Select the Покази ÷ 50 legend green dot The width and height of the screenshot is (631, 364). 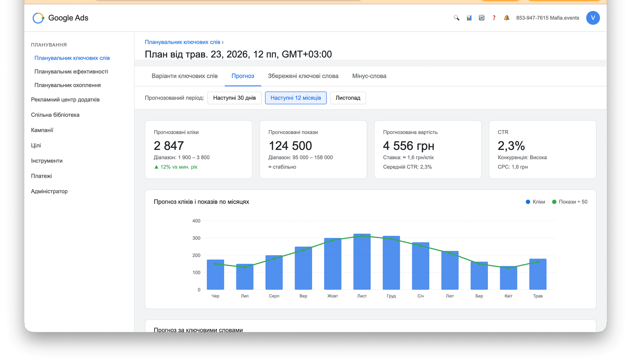(554, 202)
